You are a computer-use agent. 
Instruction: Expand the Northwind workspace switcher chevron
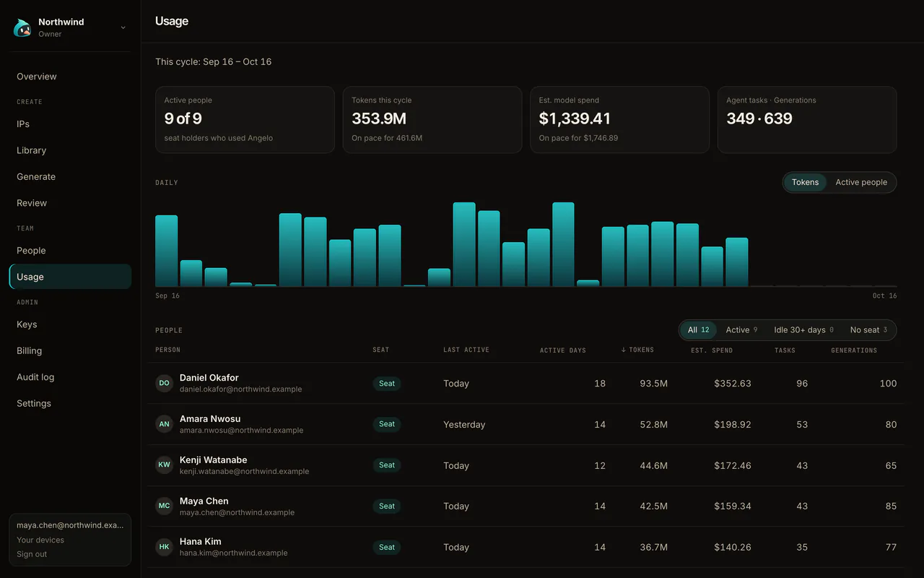point(123,27)
